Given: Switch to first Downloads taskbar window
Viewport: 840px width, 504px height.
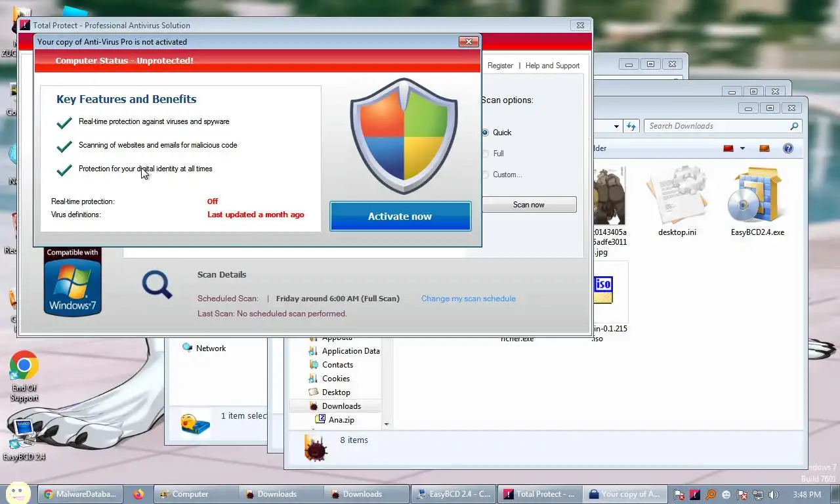Looking at the screenshot, I should tap(280, 494).
